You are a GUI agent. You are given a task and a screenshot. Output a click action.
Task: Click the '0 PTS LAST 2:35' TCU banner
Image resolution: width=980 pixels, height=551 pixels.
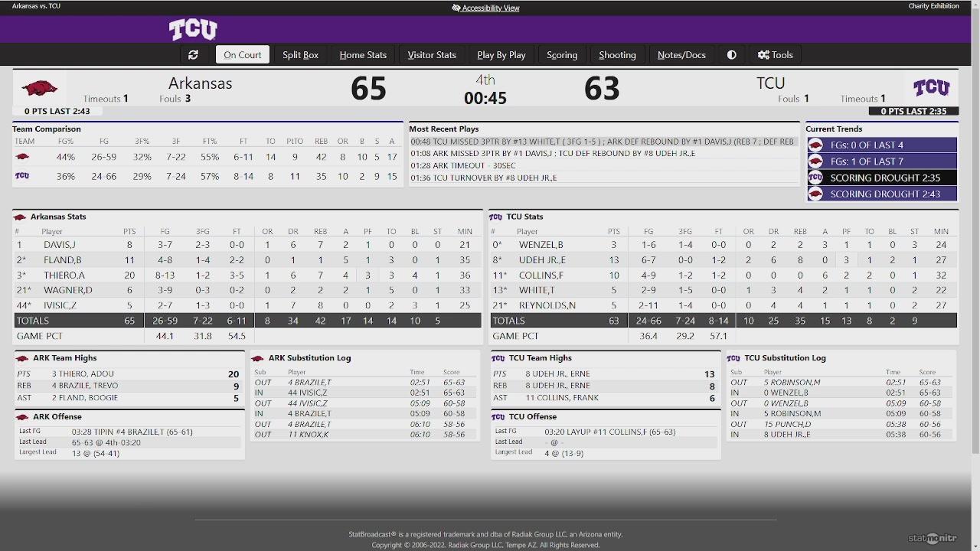[x=913, y=112]
